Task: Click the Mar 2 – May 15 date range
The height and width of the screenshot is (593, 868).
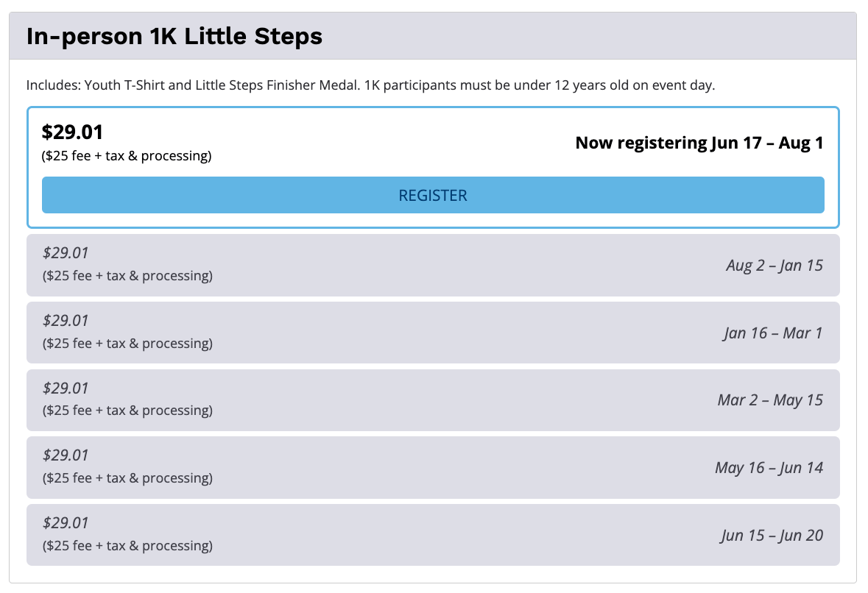Action: (x=770, y=400)
